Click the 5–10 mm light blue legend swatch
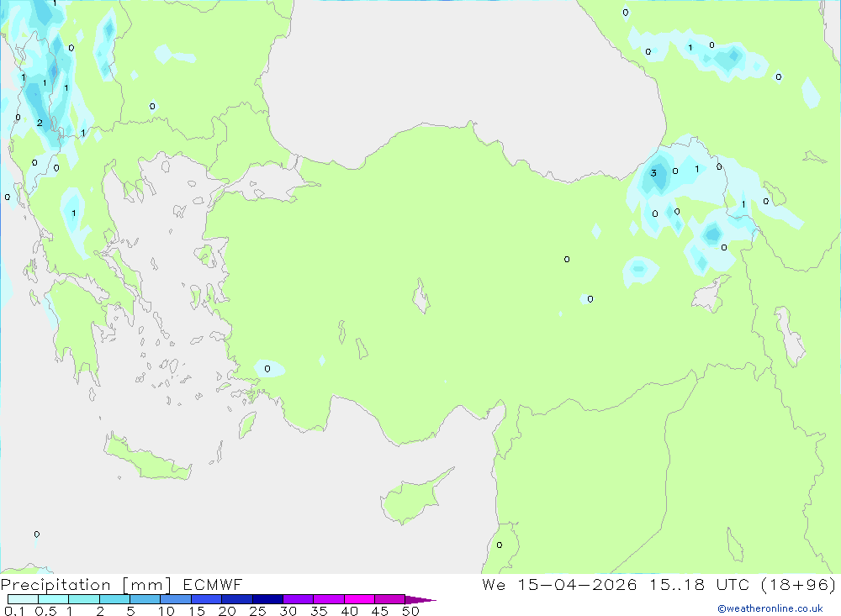 coord(145,599)
